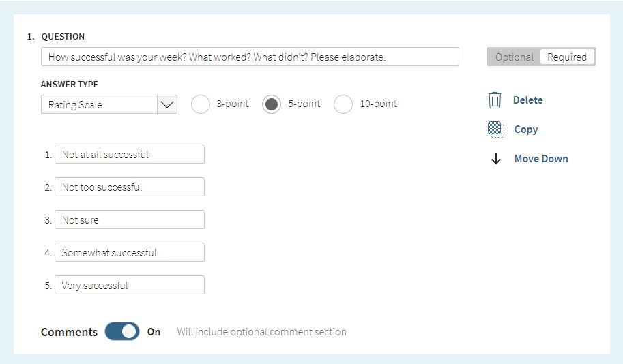Edit the question text field
The image size is (623, 364).
250,57
